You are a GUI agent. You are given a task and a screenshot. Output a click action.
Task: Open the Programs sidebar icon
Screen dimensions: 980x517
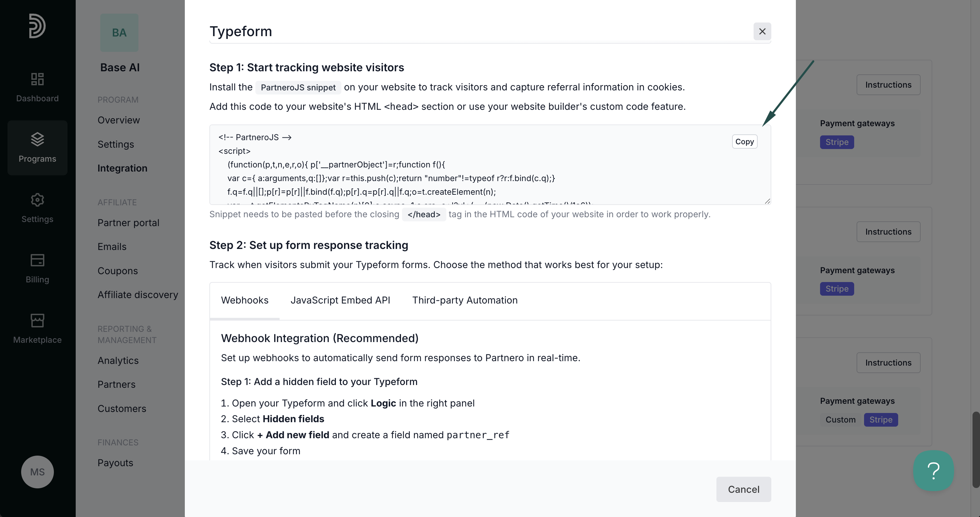click(x=37, y=148)
